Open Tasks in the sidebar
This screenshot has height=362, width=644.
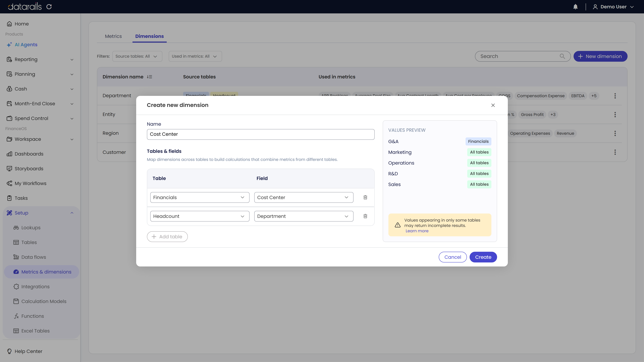[21, 198]
